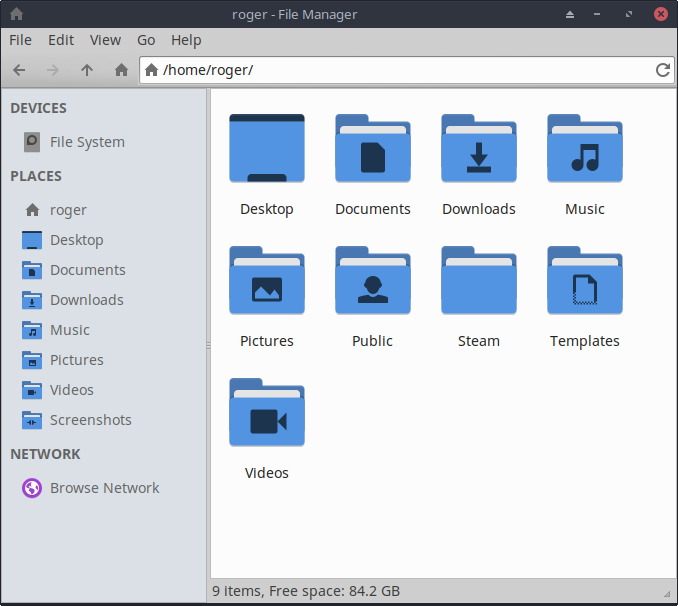Open the Help menu
Image resolution: width=678 pixels, height=606 pixels.
(x=186, y=40)
